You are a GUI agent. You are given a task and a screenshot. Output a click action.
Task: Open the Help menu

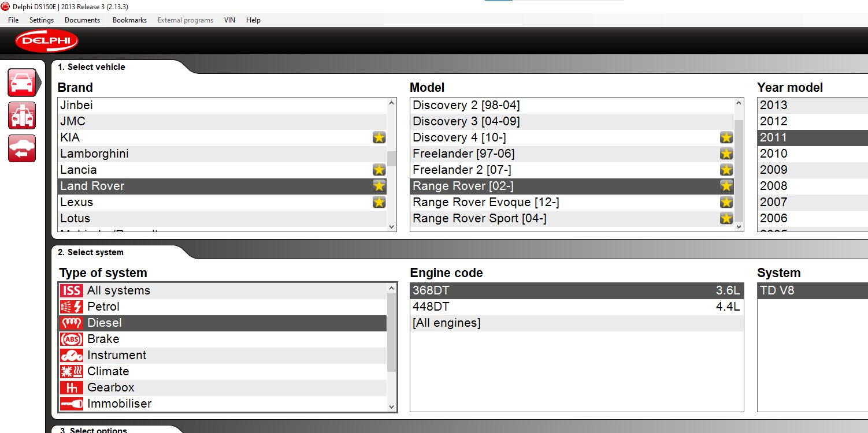point(253,20)
